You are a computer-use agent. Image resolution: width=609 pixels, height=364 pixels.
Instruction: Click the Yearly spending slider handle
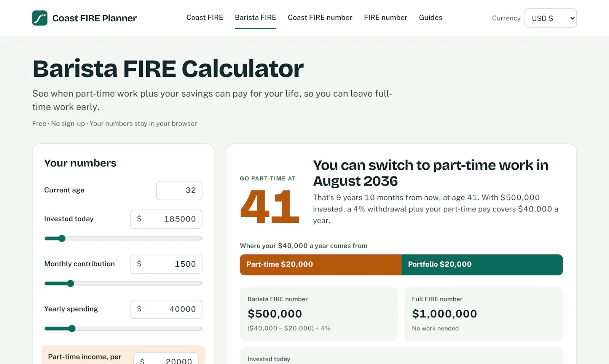pos(72,329)
